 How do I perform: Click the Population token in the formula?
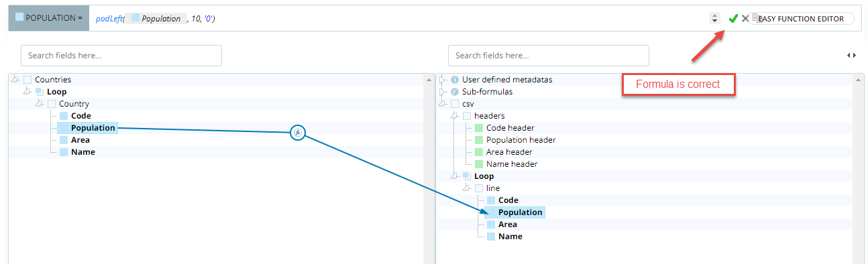pos(156,19)
